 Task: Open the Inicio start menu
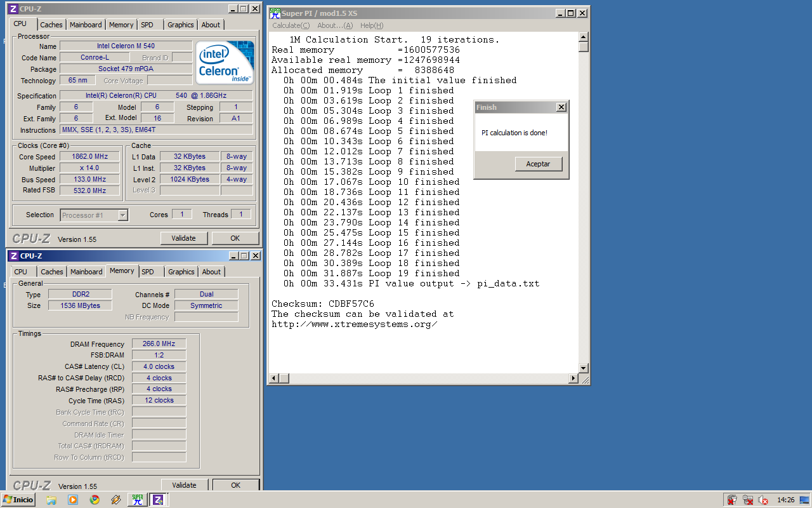pyautogui.click(x=18, y=500)
